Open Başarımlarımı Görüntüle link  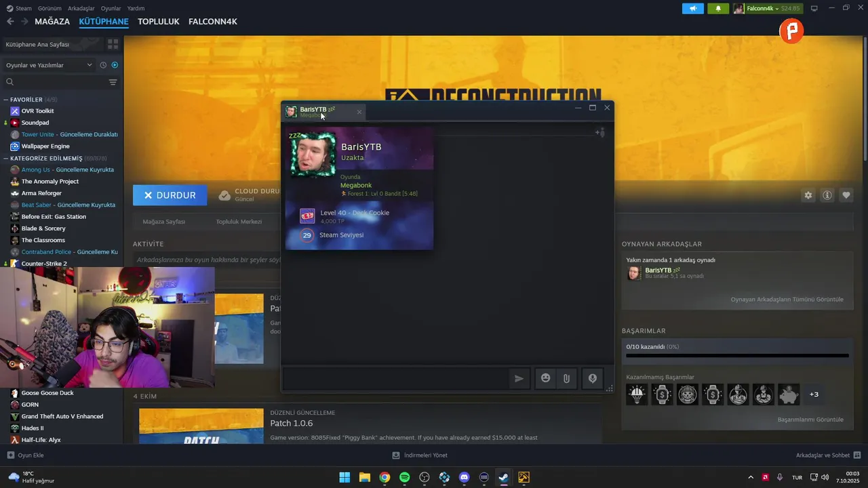[x=810, y=420]
